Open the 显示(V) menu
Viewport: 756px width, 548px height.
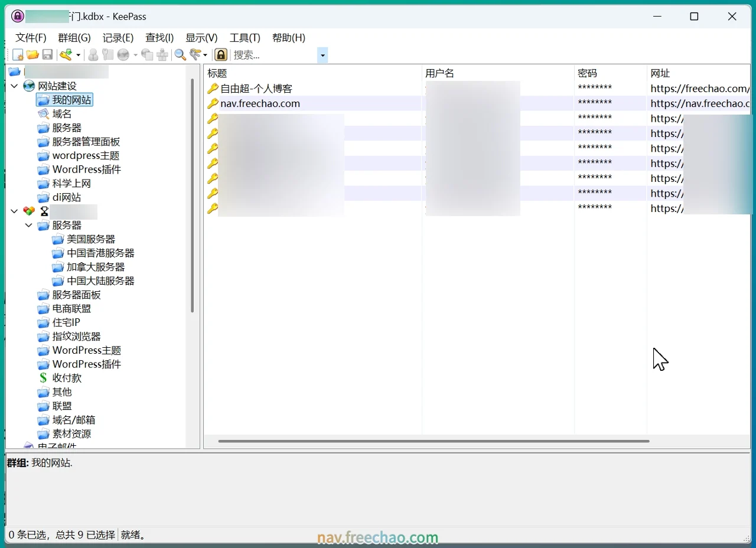tap(201, 38)
